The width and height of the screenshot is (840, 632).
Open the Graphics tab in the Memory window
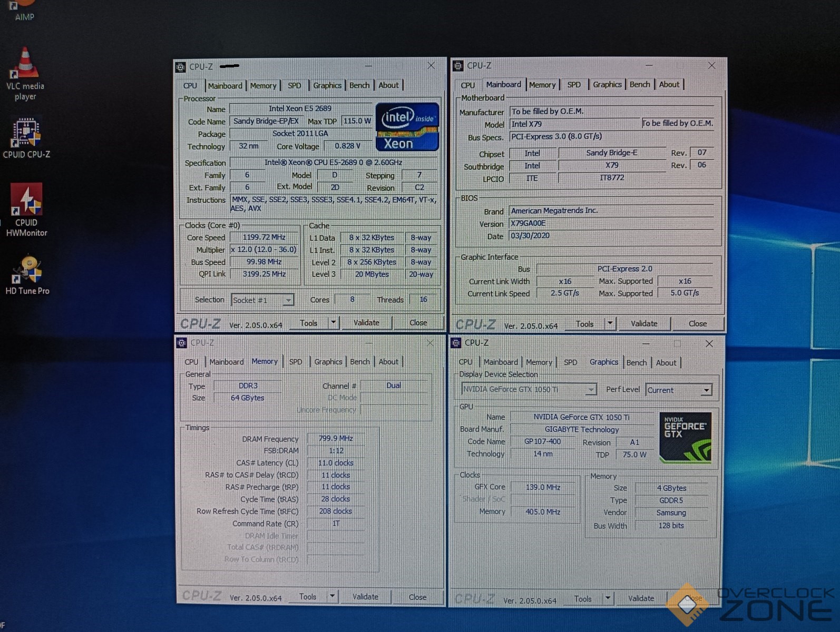[x=328, y=362]
